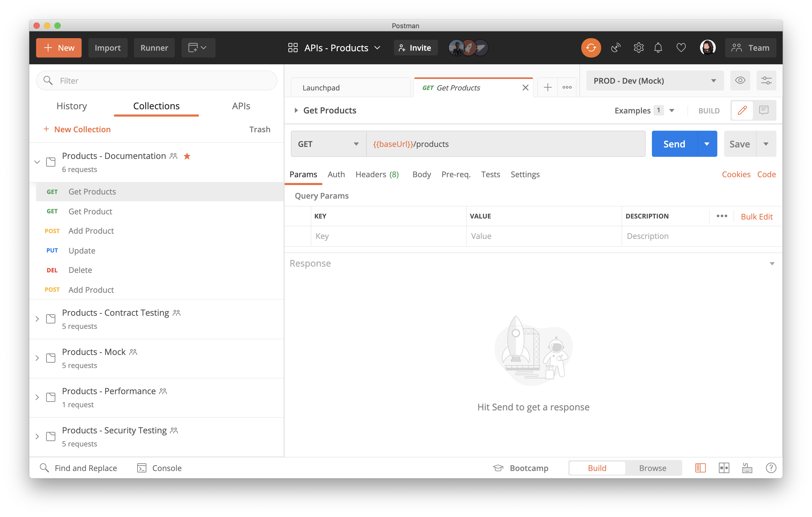The image size is (812, 517).
Task: Open the query params column options dots
Action: click(x=722, y=216)
